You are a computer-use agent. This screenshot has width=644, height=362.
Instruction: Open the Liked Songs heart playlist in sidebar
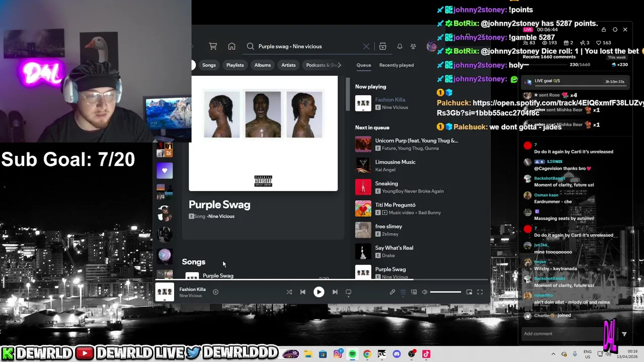coord(165,171)
